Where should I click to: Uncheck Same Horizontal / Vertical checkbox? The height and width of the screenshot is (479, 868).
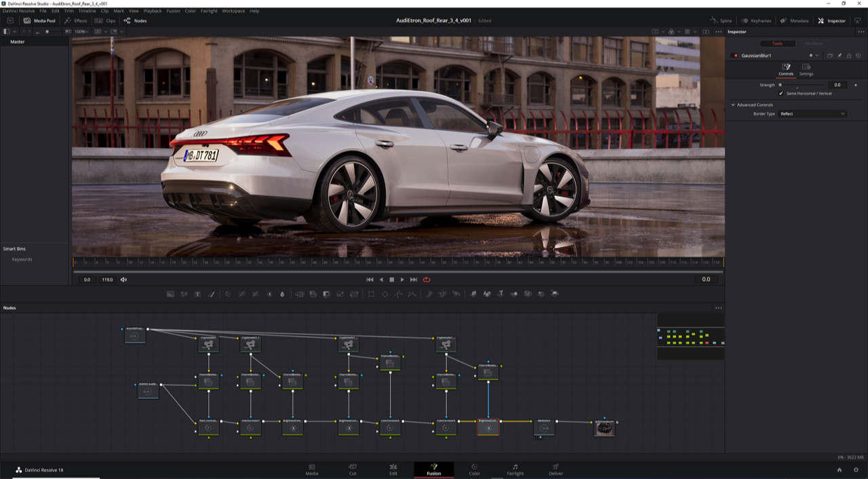781,93
